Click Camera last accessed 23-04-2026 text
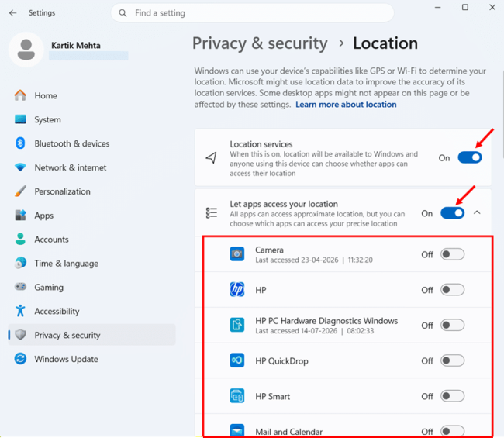Image resolution: width=504 pixels, height=438 pixels. coord(314,260)
